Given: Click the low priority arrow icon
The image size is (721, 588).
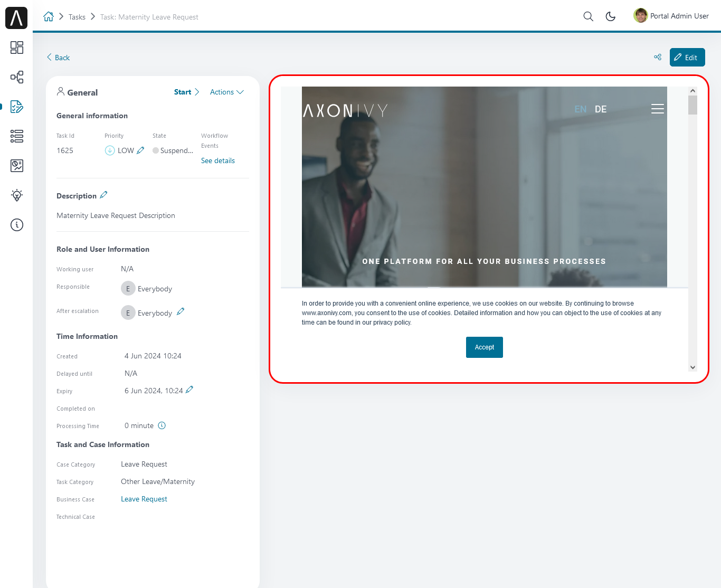Looking at the screenshot, I should pyautogui.click(x=110, y=150).
